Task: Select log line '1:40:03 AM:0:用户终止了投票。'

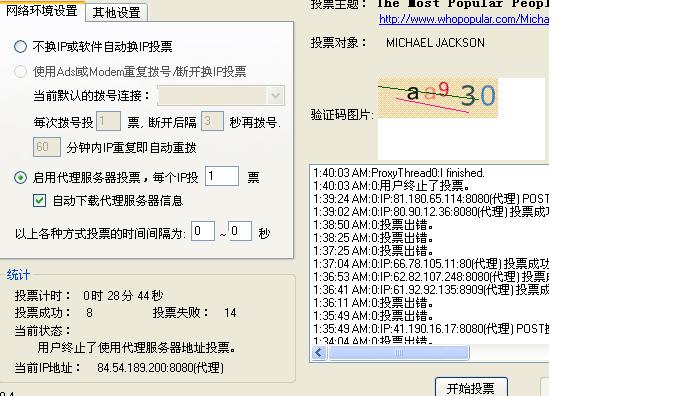Action: click(391, 186)
